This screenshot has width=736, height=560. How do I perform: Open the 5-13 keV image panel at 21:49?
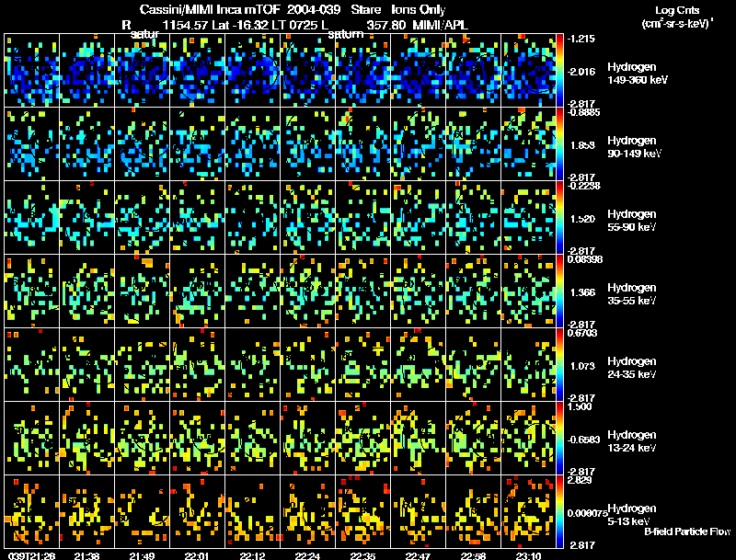click(x=143, y=511)
